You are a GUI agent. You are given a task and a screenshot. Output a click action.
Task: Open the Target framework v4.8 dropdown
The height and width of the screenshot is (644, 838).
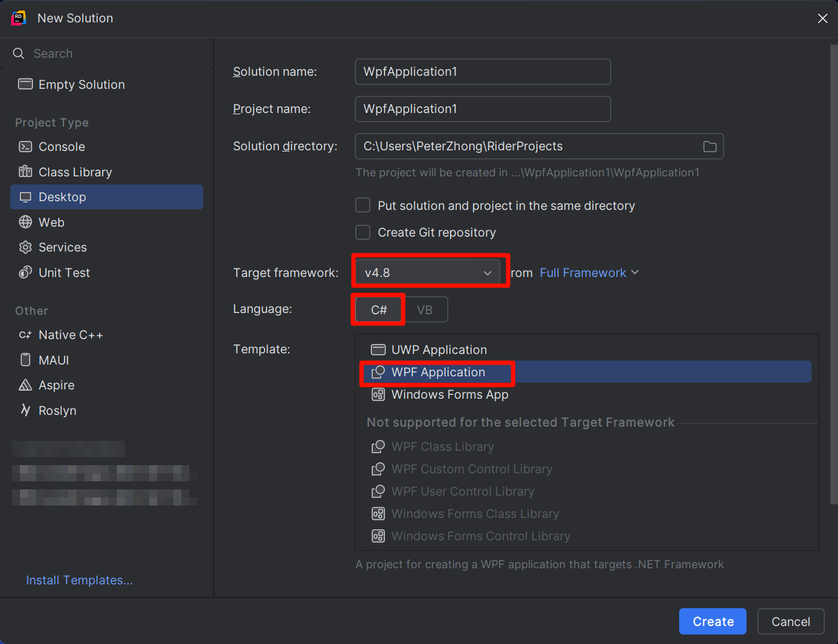pos(428,273)
